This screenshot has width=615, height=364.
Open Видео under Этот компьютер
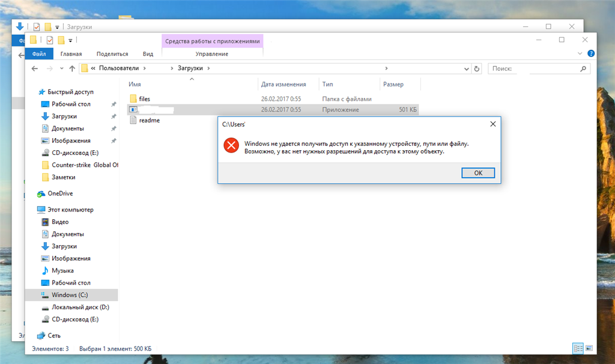point(60,222)
